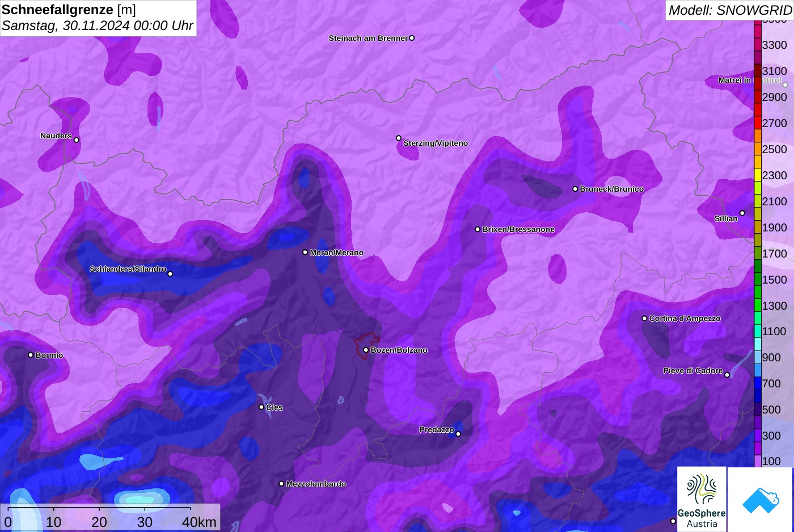Click the Schlanders/Silandro marker dot
794x532 pixels.
(170, 274)
